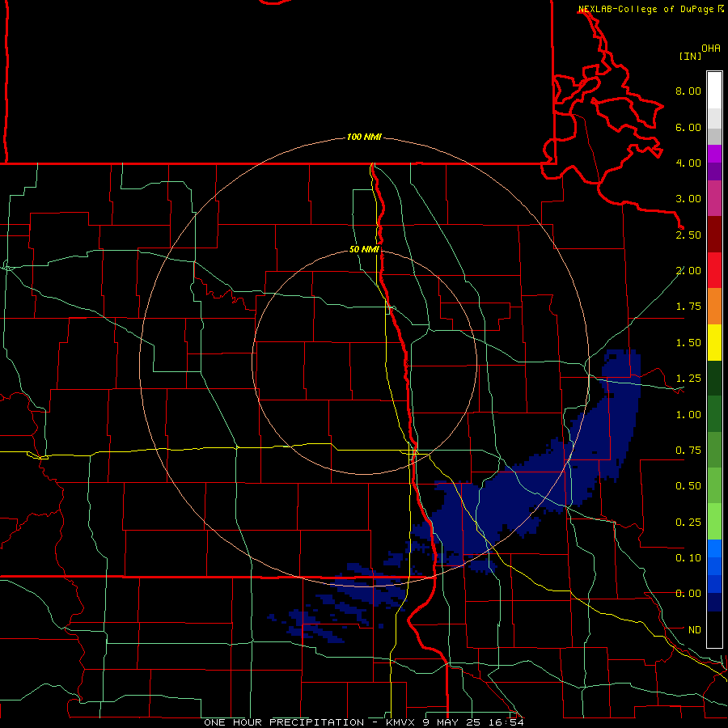Viewport: 728px width, 728px height.
Task: Select the 4.00 legend value
Action: tap(688, 163)
